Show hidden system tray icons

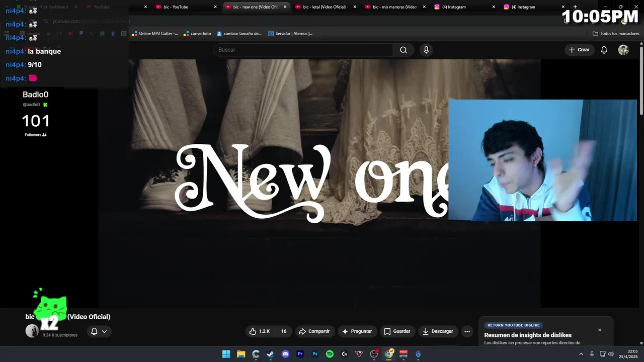[581, 354]
